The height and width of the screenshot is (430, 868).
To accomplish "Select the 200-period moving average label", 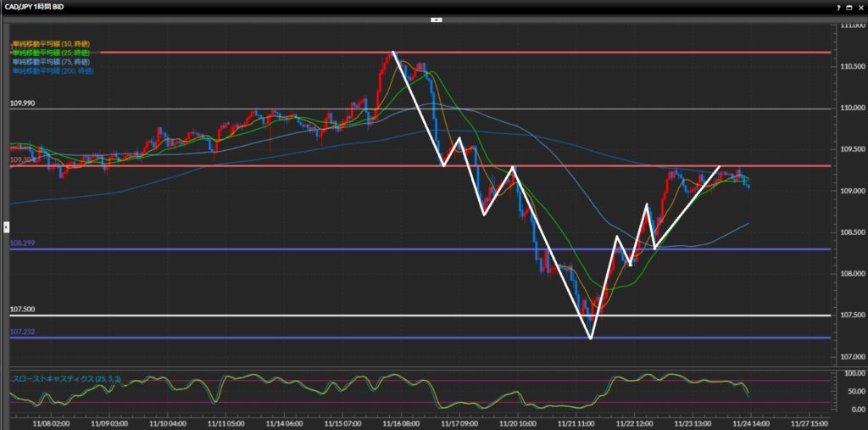I will tap(53, 70).
